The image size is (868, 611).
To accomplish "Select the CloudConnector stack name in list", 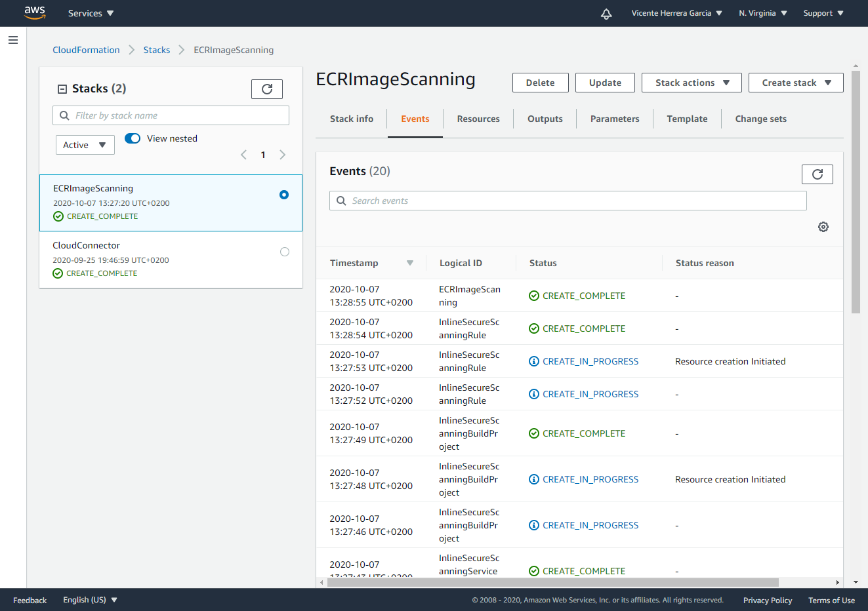I will click(86, 245).
